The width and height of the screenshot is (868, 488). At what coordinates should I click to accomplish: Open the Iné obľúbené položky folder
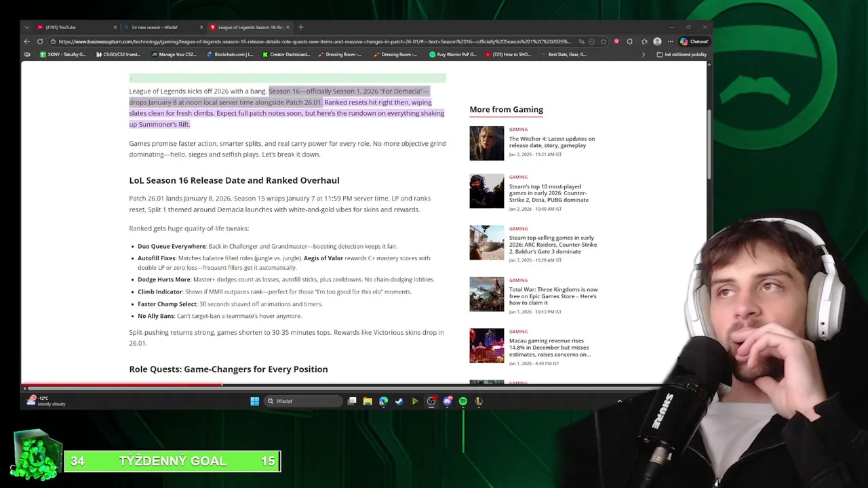(682, 54)
